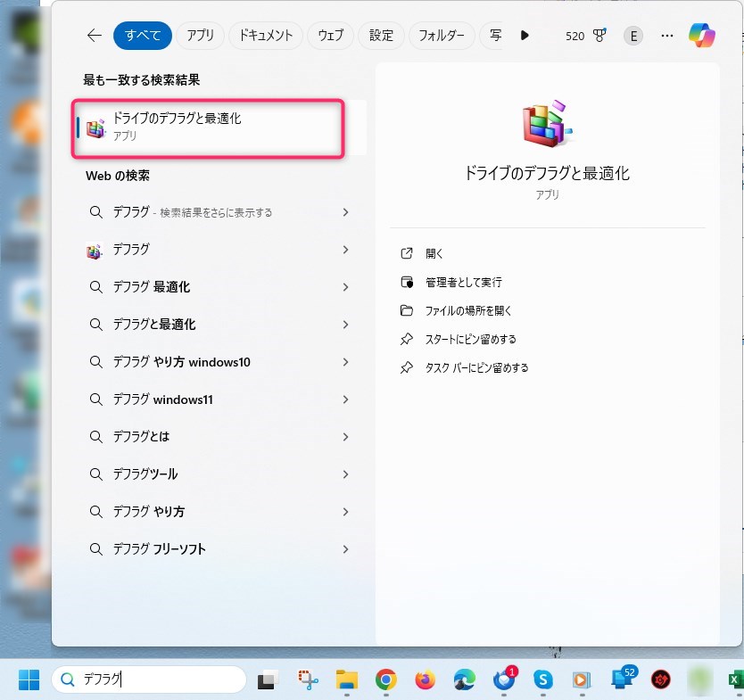Click 管理者として実行 in the details pane
The height and width of the screenshot is (700, 744).
coord(463,283)
